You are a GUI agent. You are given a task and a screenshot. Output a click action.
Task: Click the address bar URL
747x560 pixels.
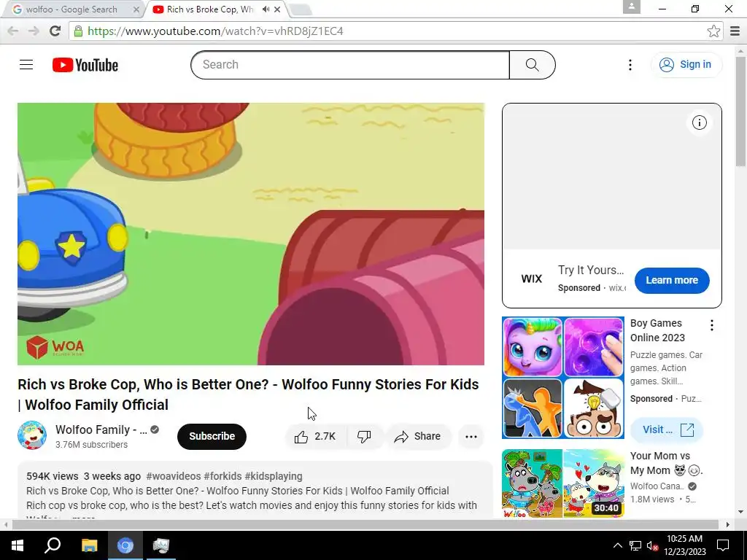[215, 31]
